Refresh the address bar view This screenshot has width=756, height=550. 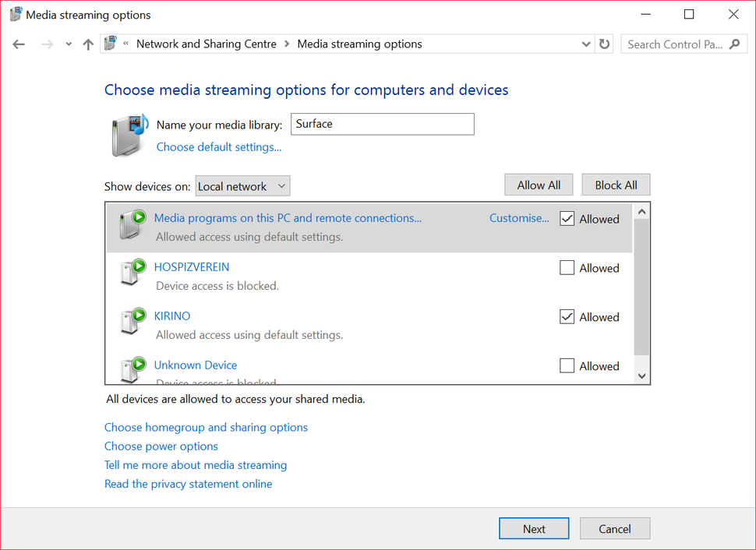tap(604, 44)
